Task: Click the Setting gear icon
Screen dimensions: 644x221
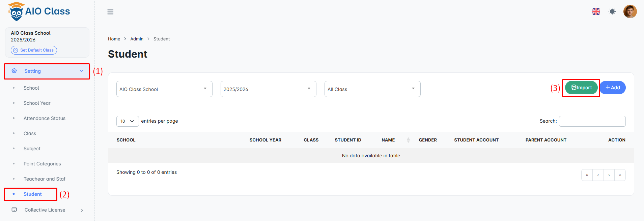Action: 14,71
